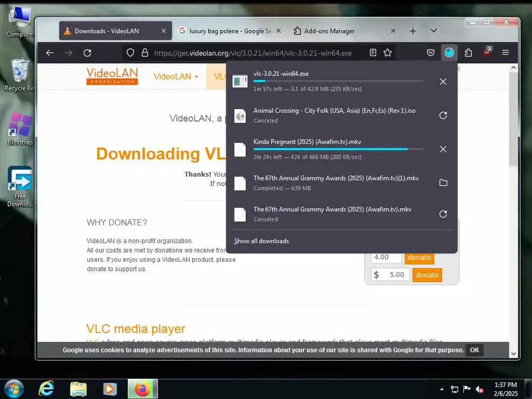Open the VideoLAN dropdown menu in navbar
This screenshot has height=399, width=532.
point(176,77)
